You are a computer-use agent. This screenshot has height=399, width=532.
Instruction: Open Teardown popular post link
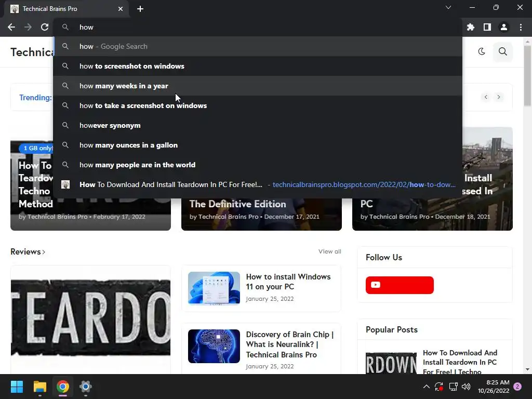point(460,362)
